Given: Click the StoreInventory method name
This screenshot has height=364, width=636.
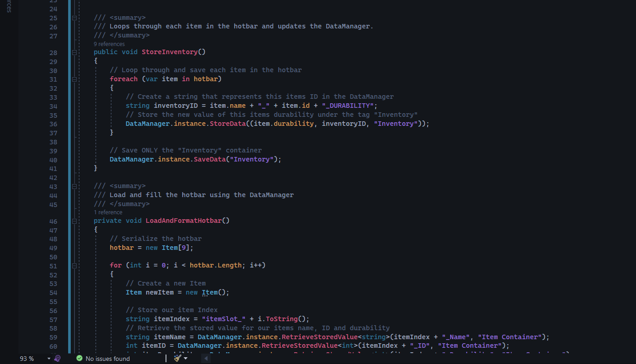Looking at the screenshot, I should click(x=170, y=52).
